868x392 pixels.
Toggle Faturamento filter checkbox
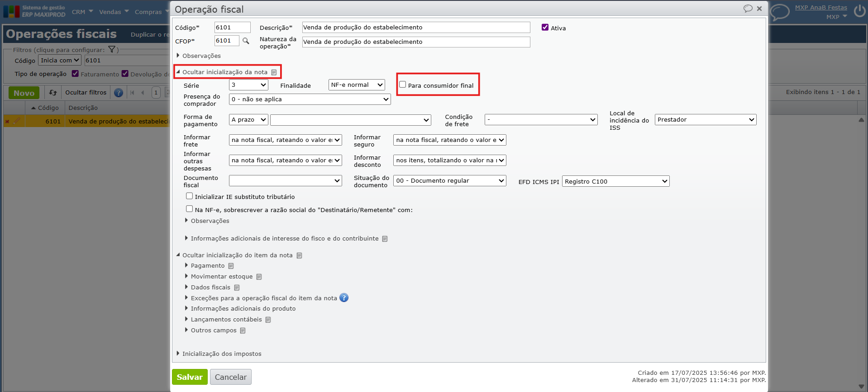tap(75, 74)
